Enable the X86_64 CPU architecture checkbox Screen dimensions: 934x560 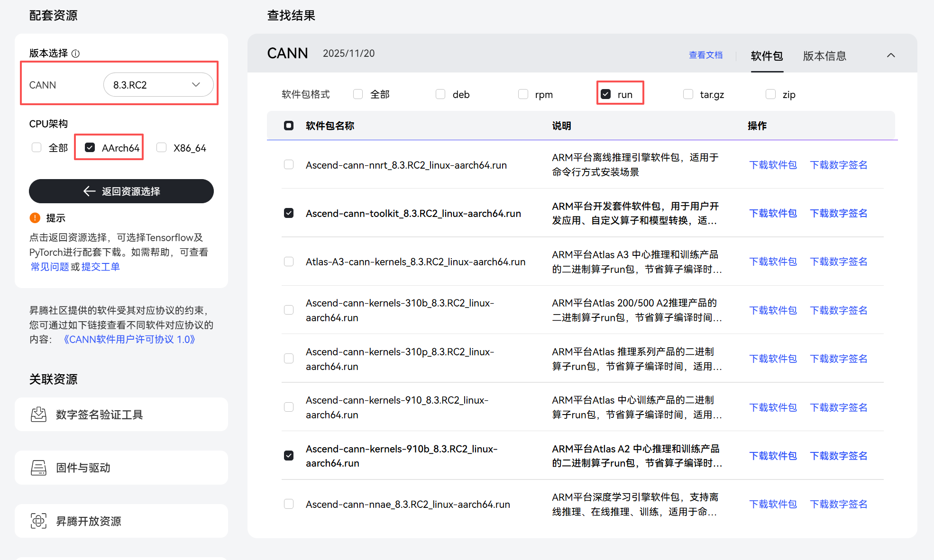pyautogui.click(x=161, y=147)
